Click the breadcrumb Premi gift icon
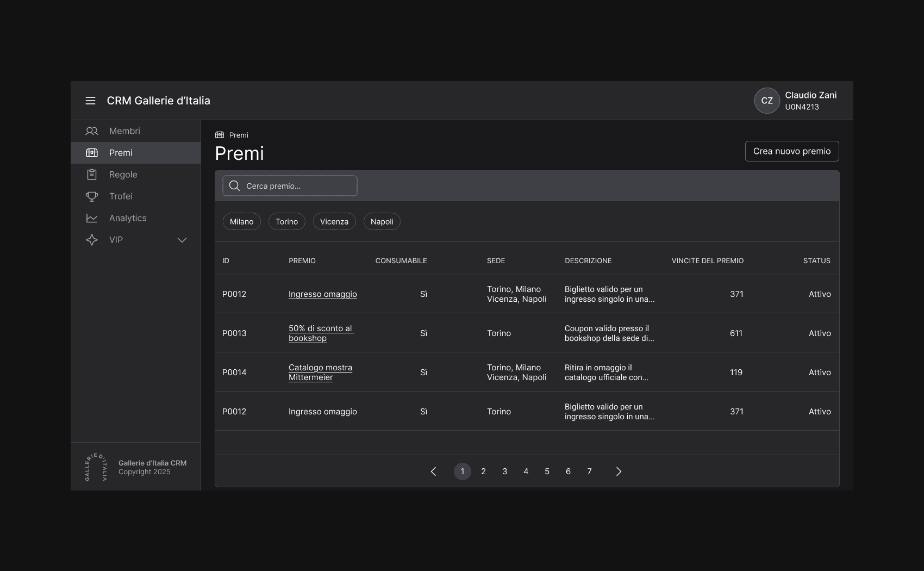 pos(220,135)
